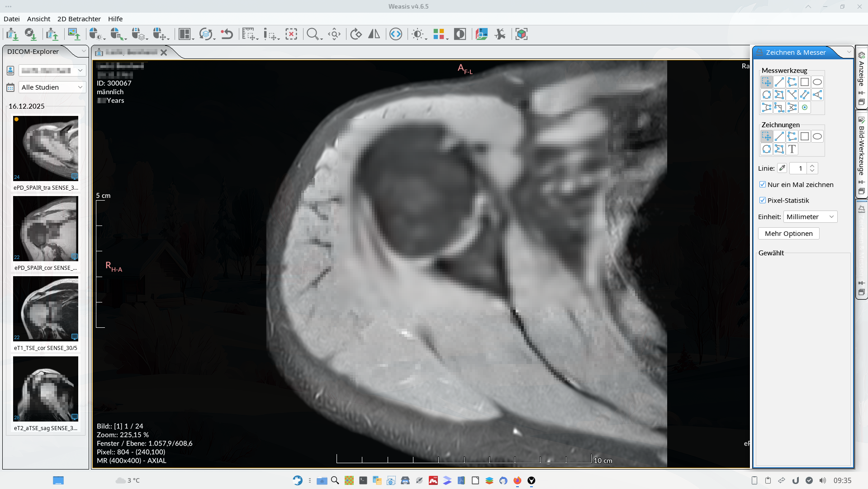Click the flip horizontal toolbar icon
The height and width of the screenshot is (489, 868).
click(374, 34)
